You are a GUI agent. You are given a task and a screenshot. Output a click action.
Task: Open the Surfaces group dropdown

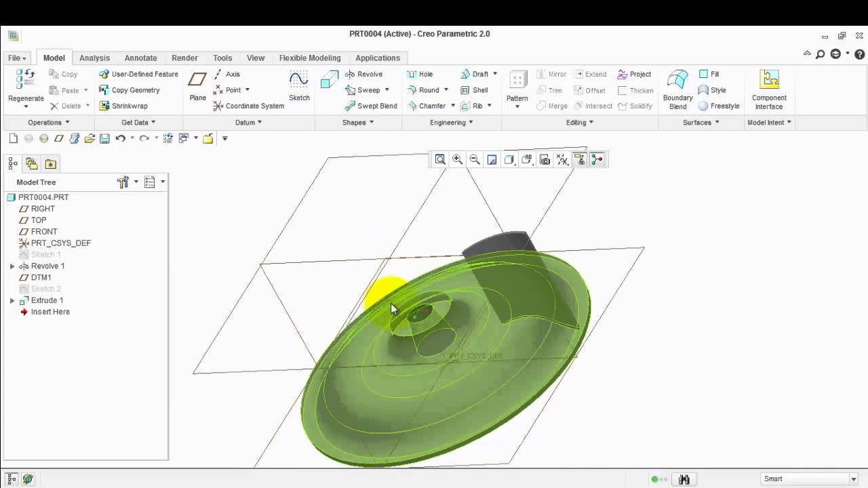pos(701,123)
